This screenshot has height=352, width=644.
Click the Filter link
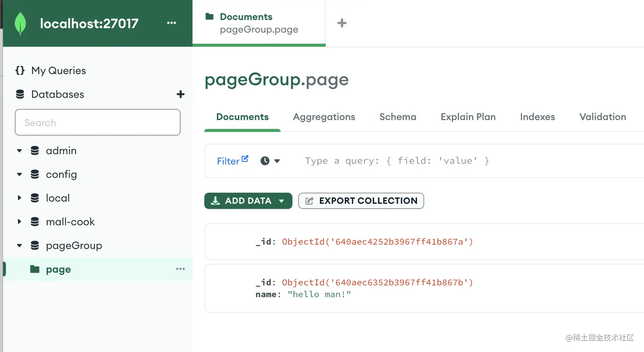point(228,161)
